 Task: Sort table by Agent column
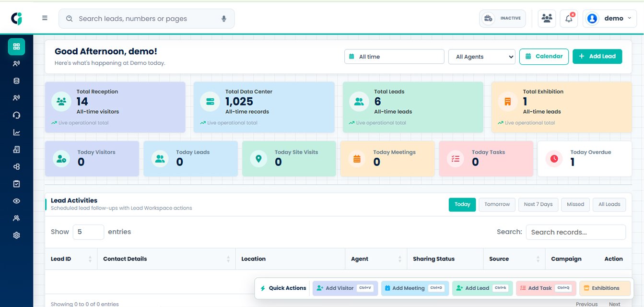tap(376, 259)
